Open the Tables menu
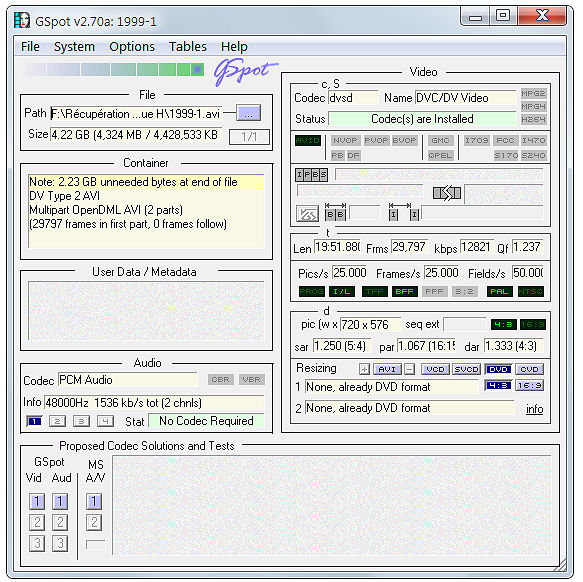Image resolution: width=583 pixels, height=582 pixels. [x=187, y=47]
